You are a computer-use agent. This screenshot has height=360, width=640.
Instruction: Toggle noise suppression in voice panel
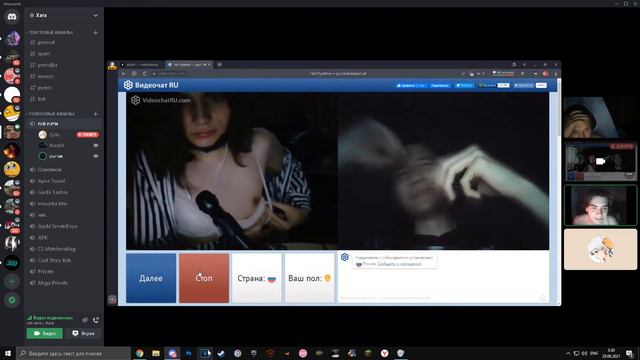[x=85, y=320]
